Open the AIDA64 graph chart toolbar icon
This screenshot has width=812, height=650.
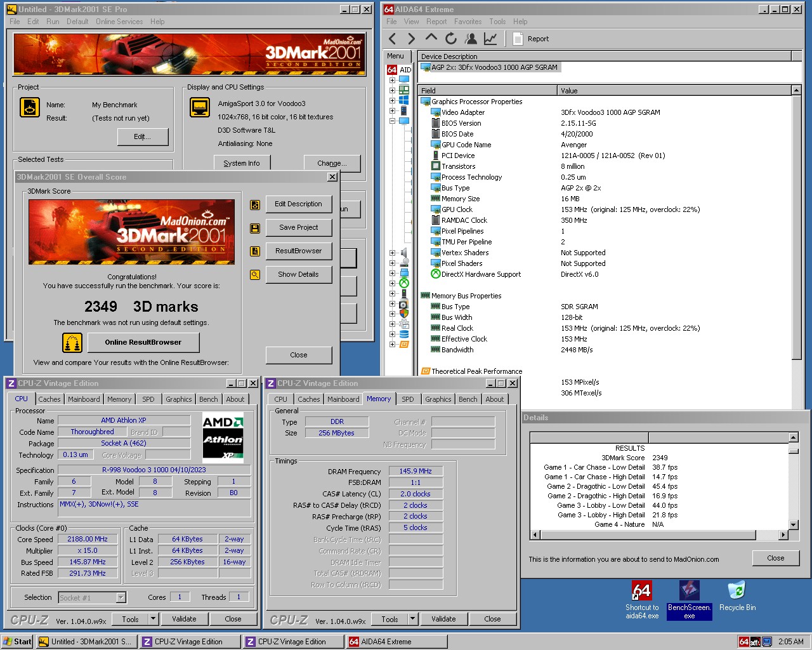point(490,39)
